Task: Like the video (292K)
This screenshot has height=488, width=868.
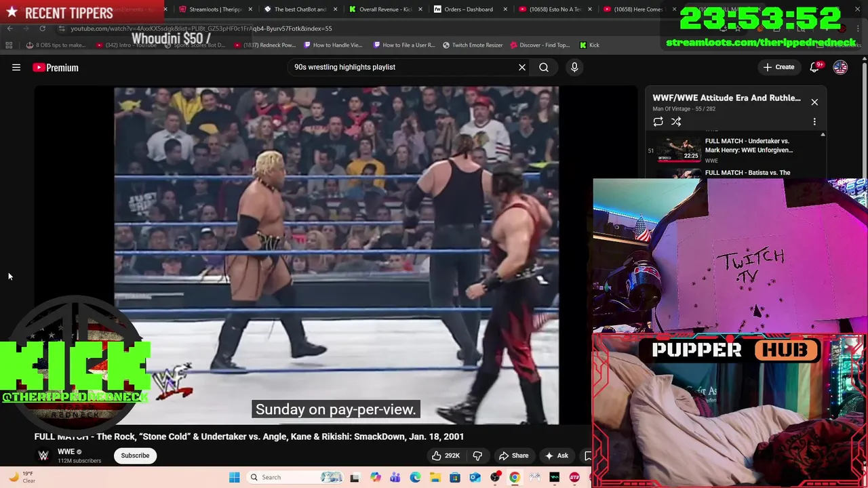Action: tap(444, 455)
